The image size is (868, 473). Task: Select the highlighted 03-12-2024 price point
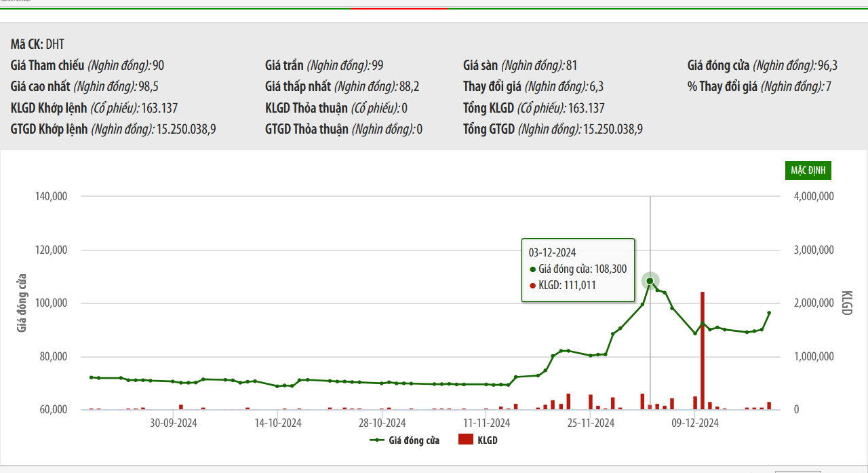coord(650,281)
